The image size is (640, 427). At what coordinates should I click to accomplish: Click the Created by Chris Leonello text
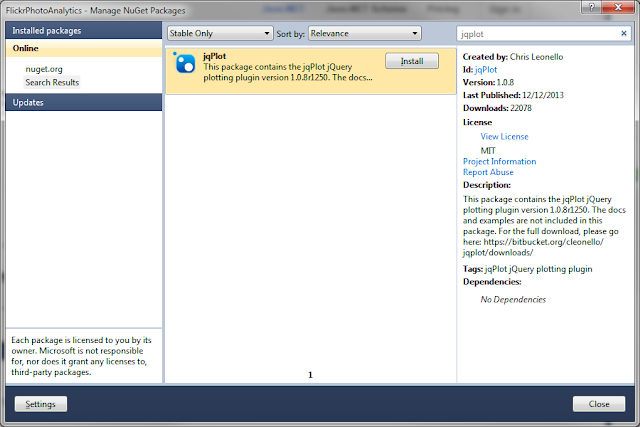[x=513, y=57]
